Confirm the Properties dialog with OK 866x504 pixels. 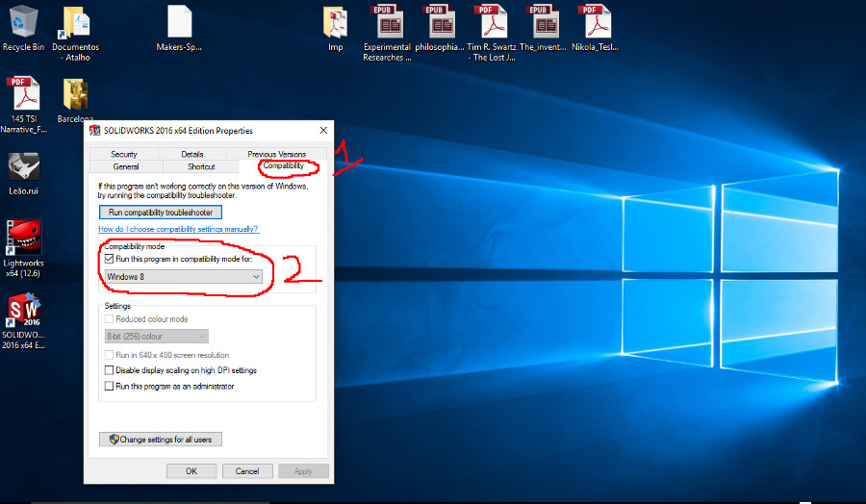tap(191, 471)
